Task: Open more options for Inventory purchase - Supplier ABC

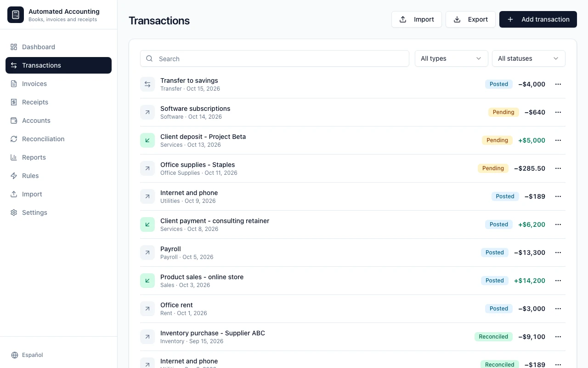Action: (x=558, y=337)
